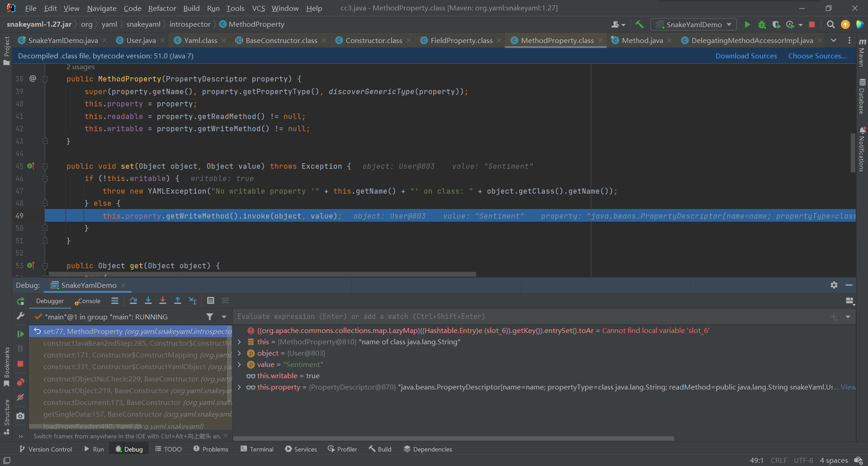Screen dimensions: 868x466
Task: Resume program in the debug sidebar
Action: (20, 334)
